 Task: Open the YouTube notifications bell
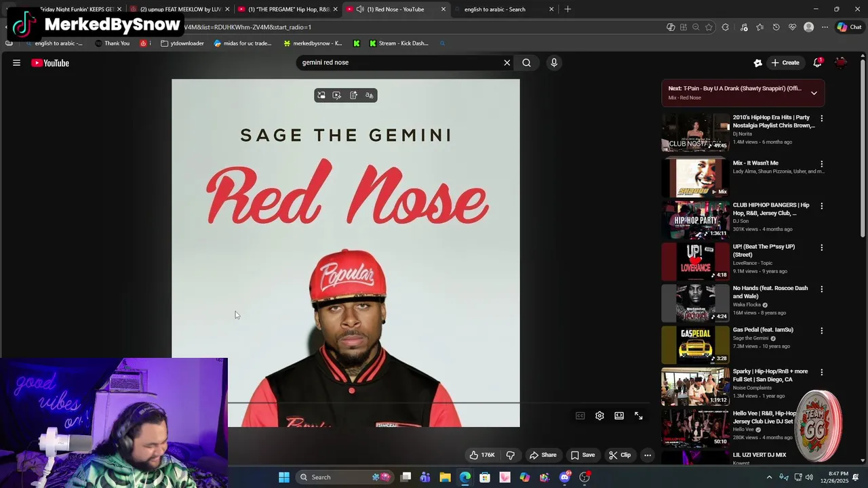point(818,62)
